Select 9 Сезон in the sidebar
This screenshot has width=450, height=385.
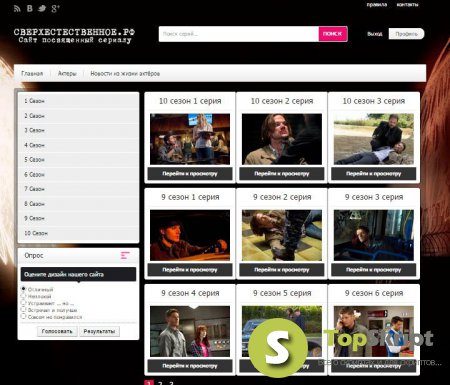(78, 218)
